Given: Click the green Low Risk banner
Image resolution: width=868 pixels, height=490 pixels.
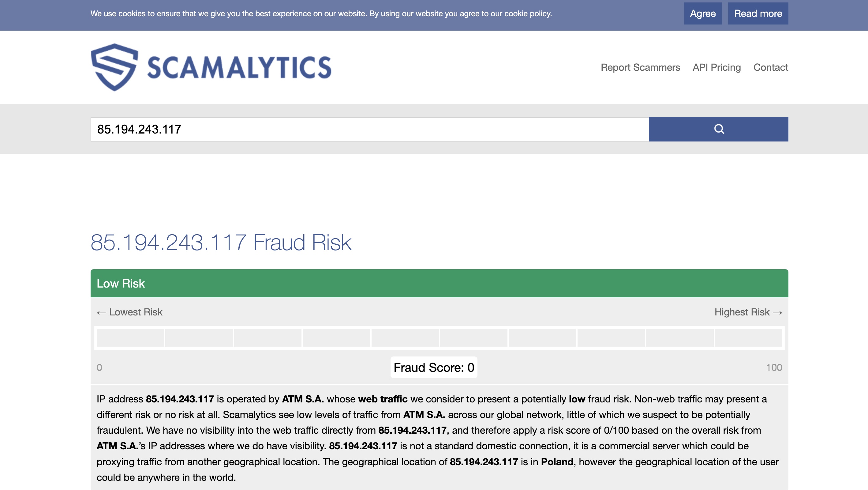Looking at the screenshot, I should 439,283.
